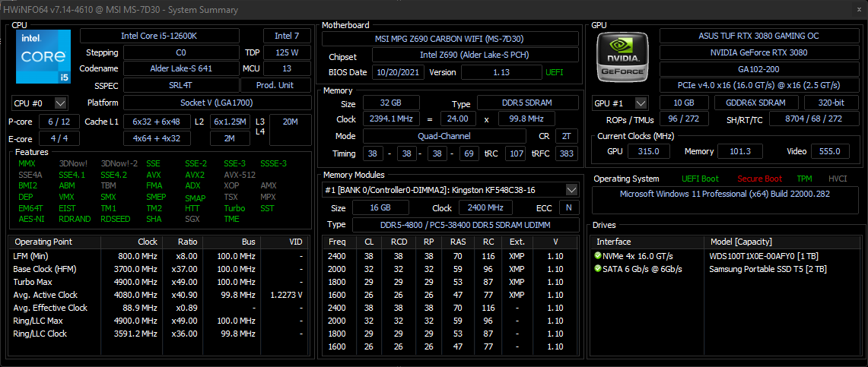This screenshot has width=868, height=367.
Task: Click the 2394.1 MHz memory clock field
Action: (x=391, y=119)
